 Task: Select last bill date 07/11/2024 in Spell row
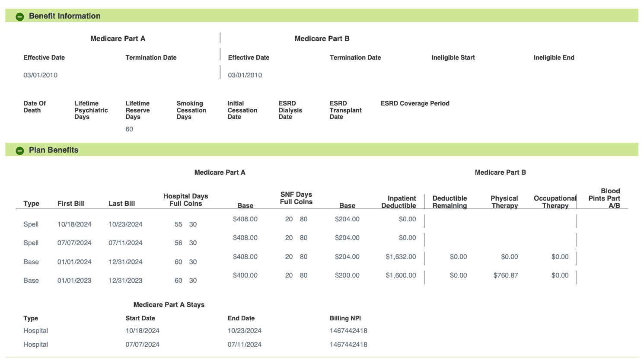(125, 243)
